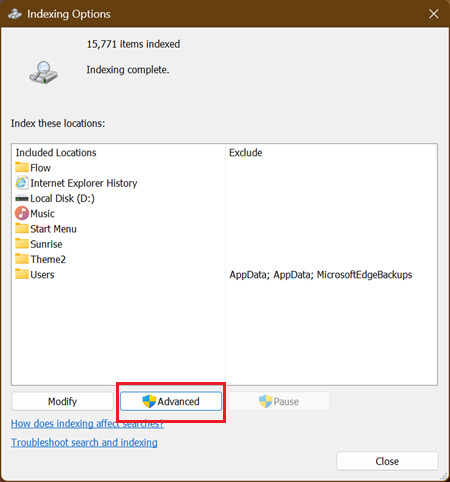Open the Troubleshoot search and indexing link
The width and height of the screenshot is (450, 482).
click(x=84, y=442)
